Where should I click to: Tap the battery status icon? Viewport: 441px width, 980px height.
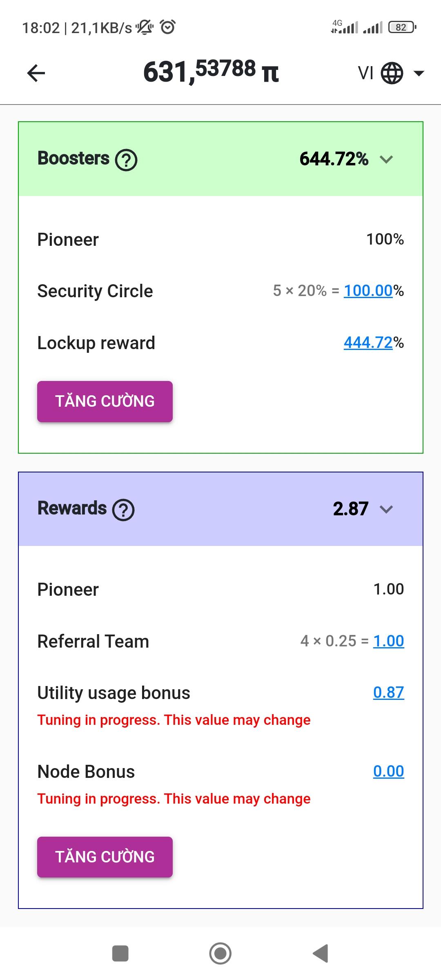pyautogui.click(x=402, y=27)
